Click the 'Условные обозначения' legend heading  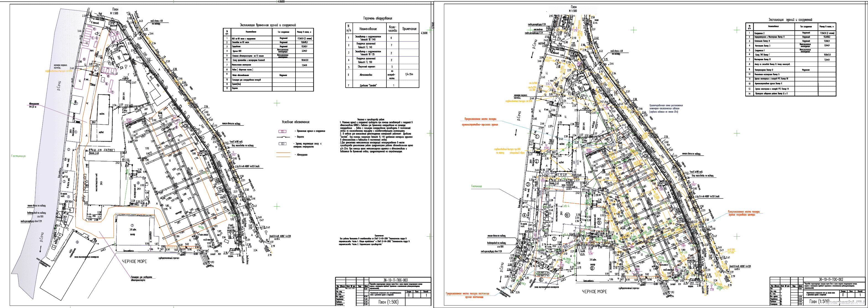pyautogui.click(x=296, y=122)
